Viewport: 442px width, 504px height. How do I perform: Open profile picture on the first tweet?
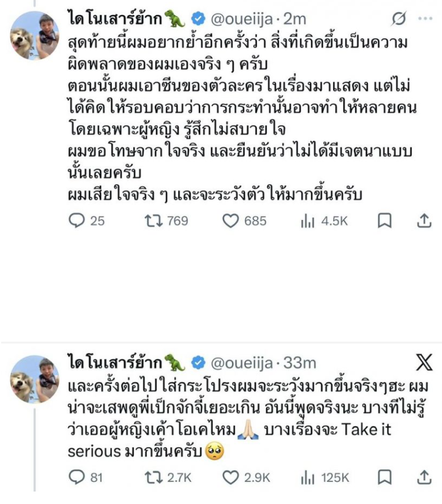(x=35, y=36)
